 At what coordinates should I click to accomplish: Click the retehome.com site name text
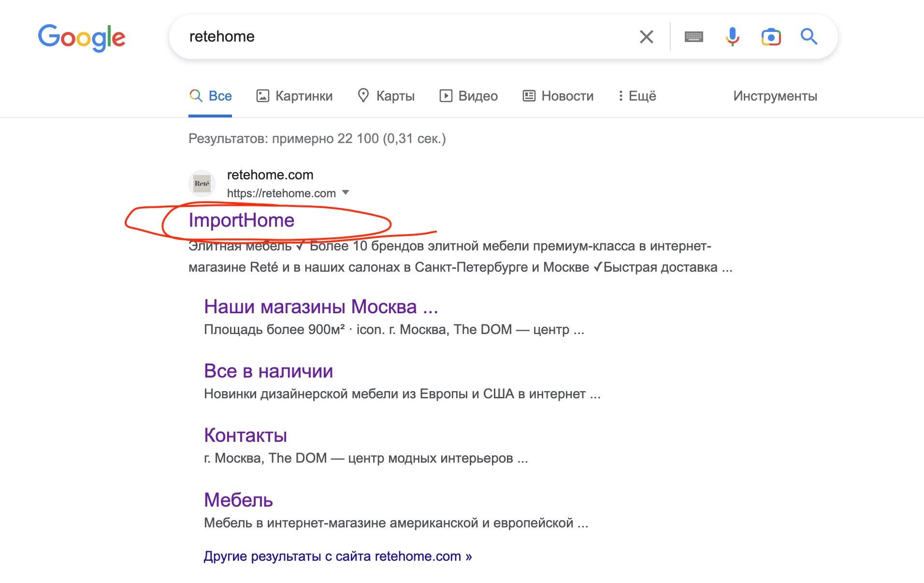pyautogui.click(x=270, y=175)
